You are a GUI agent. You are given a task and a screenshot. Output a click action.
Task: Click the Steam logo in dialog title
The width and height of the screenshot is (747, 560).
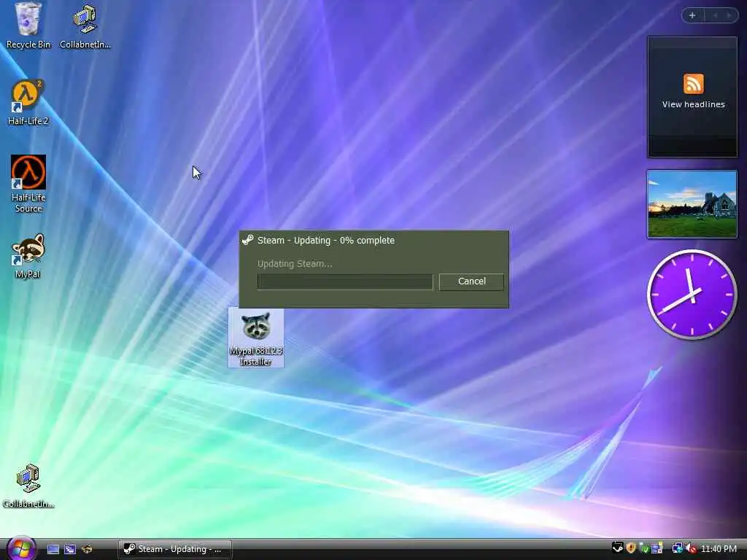[x=248, y=240]
